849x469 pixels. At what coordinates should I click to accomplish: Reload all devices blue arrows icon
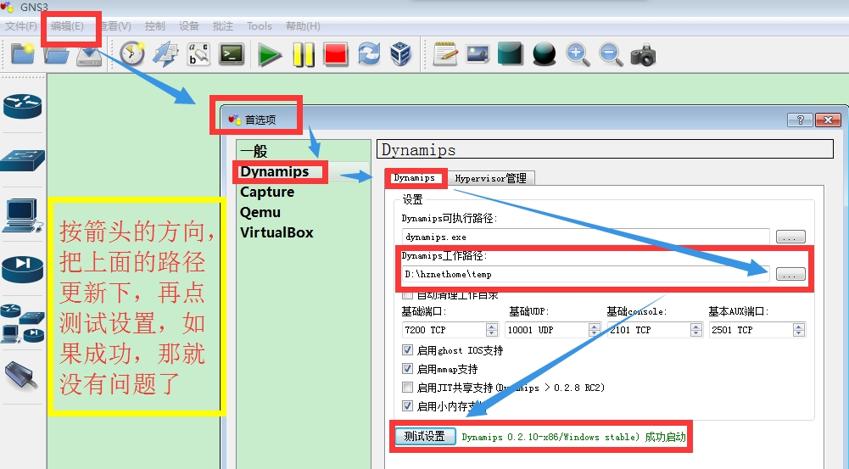[x=369, y=54]
